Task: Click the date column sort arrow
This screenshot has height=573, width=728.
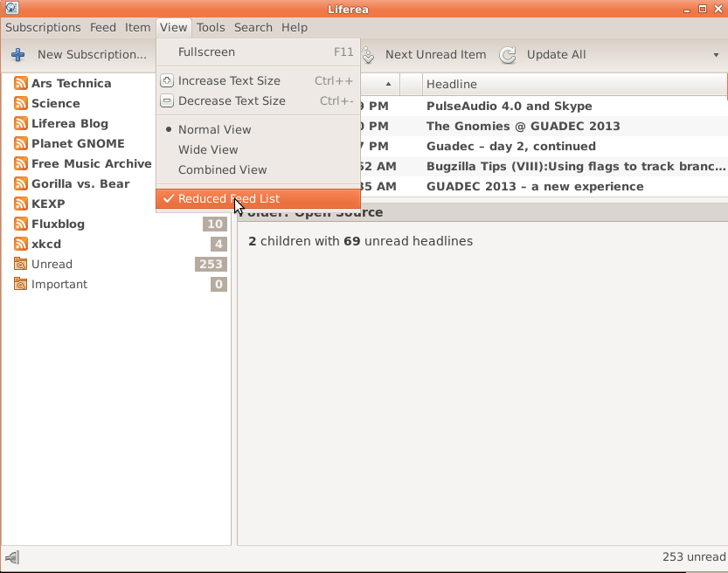Action: [388, 85]
